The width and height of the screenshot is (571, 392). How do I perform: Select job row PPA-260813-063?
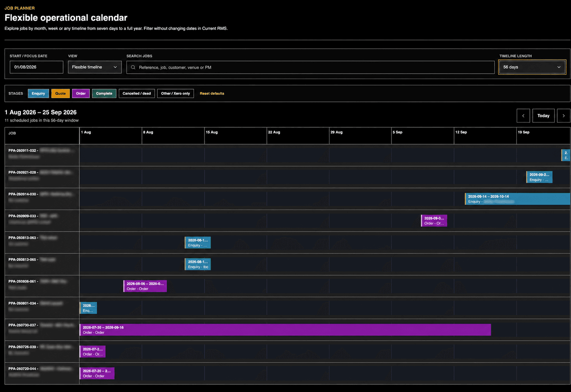(x=42, y=243)
